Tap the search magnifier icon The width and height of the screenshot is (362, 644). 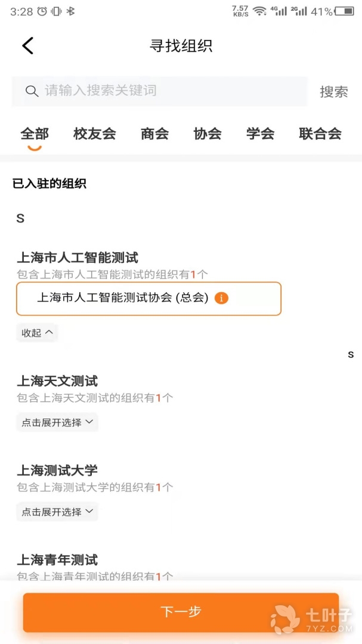pyautogui.click(x=32, y=91)
